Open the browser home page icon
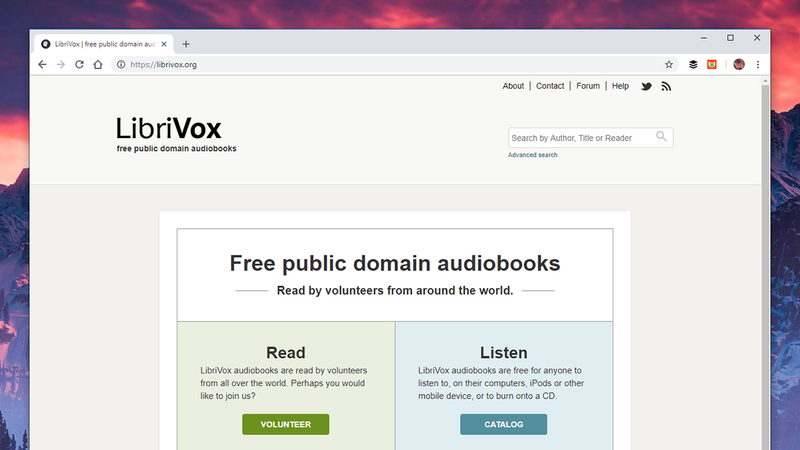Viewport: 800px width, 450px height. click(x=98, y=64)
